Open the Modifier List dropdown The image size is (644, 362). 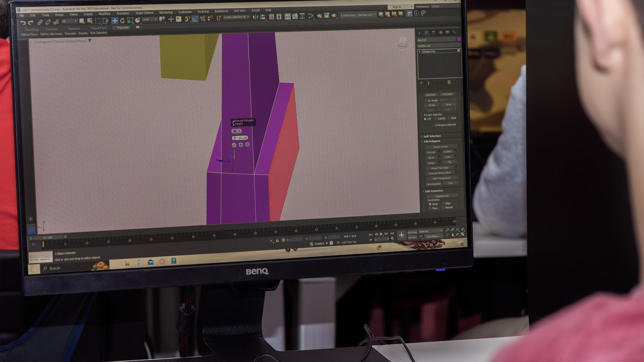[439, 46]
